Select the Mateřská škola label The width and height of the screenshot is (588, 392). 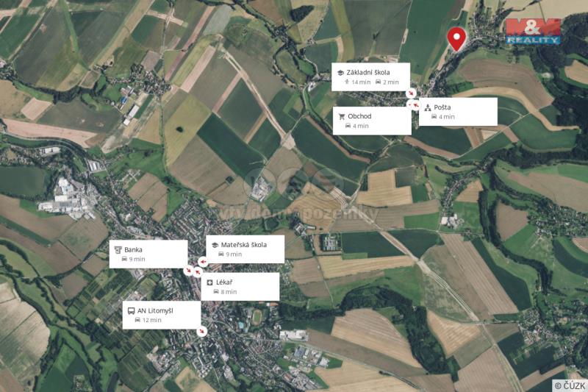244,245
